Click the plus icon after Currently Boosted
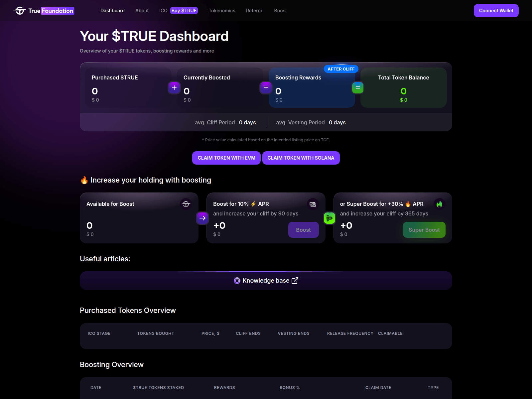The height and width of the screenshot is (399, 532). tap(266, 88)
